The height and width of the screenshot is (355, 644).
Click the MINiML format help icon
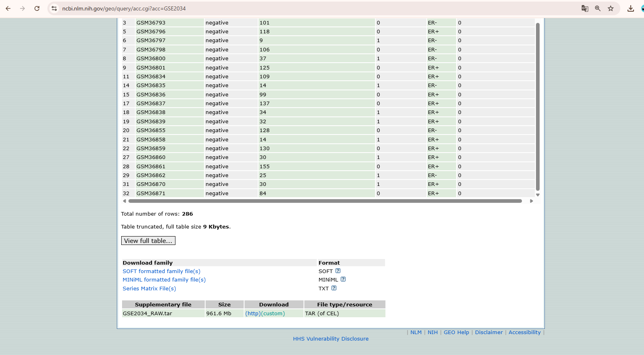click(x=343, y=280)
